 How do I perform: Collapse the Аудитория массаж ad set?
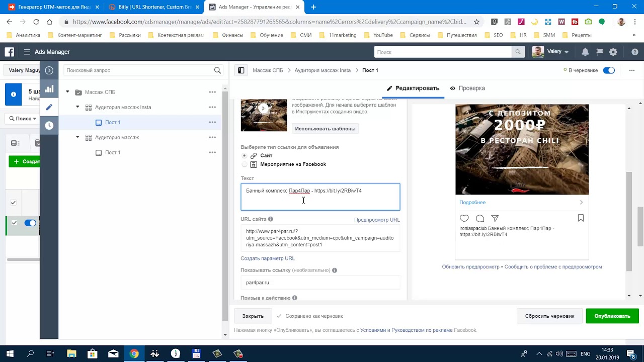tap(77, 137)
